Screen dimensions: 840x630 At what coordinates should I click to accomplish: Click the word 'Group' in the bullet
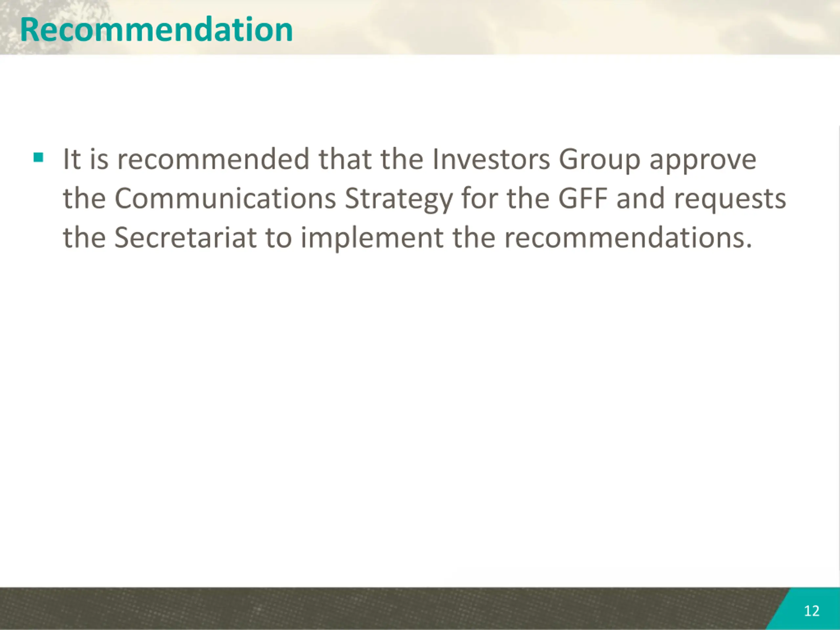599,160
